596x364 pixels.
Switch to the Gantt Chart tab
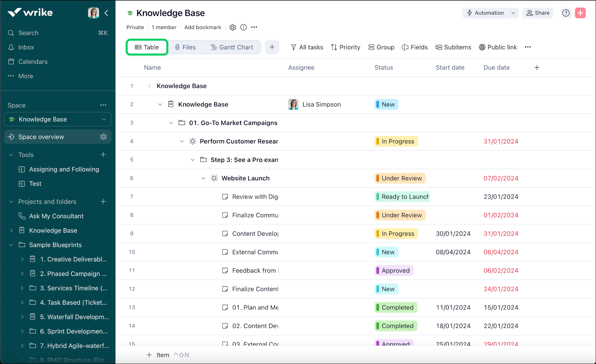tap(232, 47)
